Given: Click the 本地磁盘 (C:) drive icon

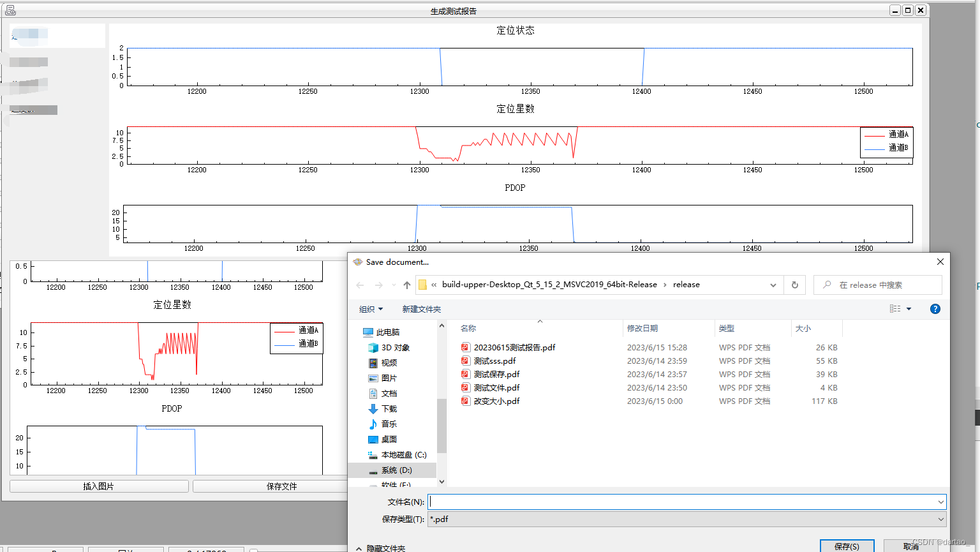Looking at the screenshot, I should (397, 455).
